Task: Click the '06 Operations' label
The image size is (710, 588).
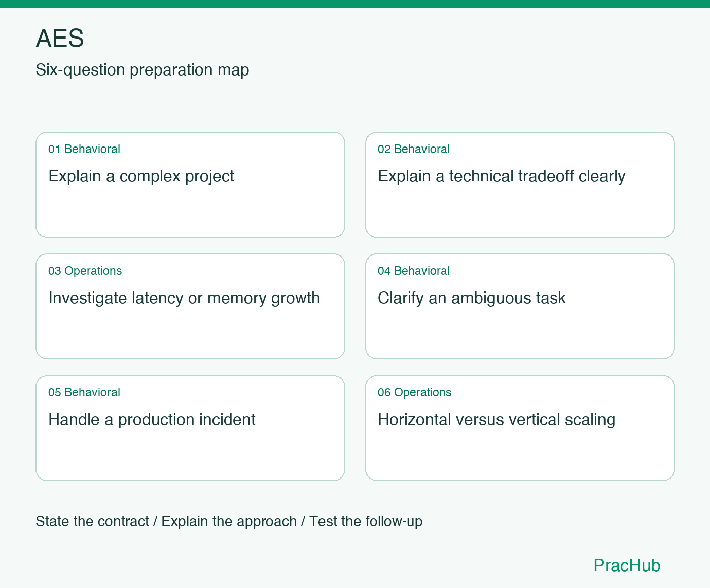Action: coord(415,392)
